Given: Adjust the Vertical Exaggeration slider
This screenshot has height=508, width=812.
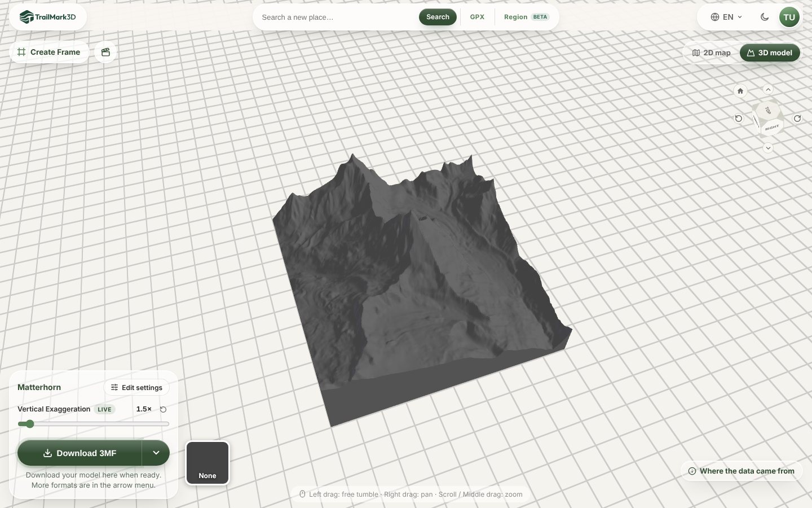Looking at the screenshot, I should (x=93, y=424).
